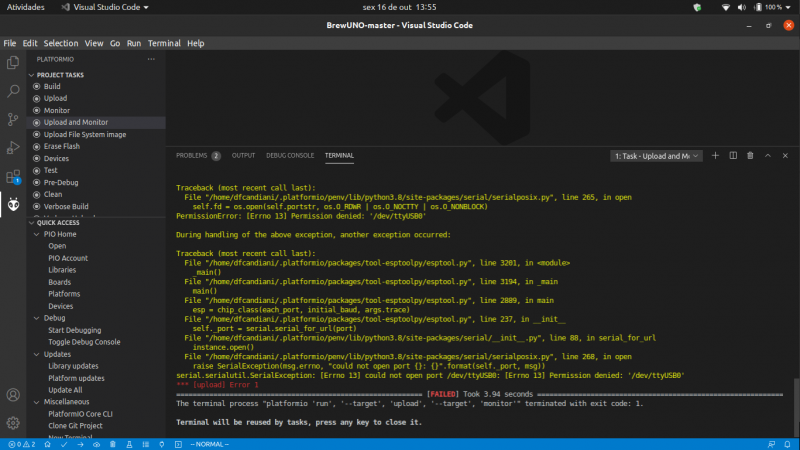
Task: Run PlatformIO Upload arrow in status bar
Action: click(x=80, y=444)
